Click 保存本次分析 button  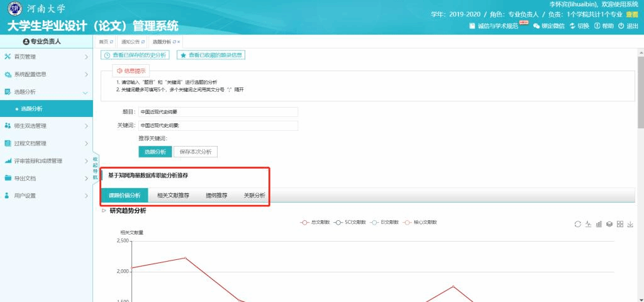click(x=196, y=152)
